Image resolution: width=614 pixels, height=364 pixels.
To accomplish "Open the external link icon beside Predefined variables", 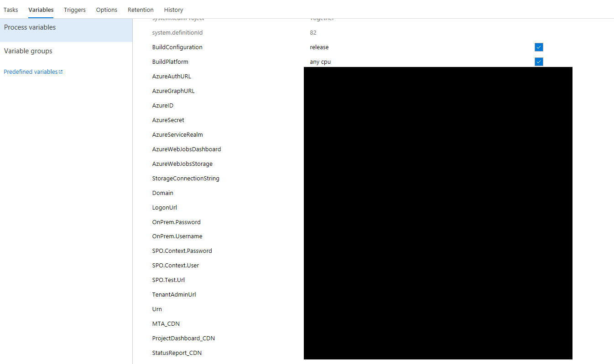I will click(61, 72).
